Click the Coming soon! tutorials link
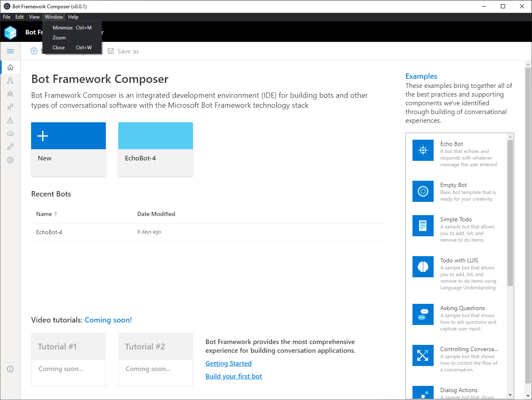 pos(108,320)
